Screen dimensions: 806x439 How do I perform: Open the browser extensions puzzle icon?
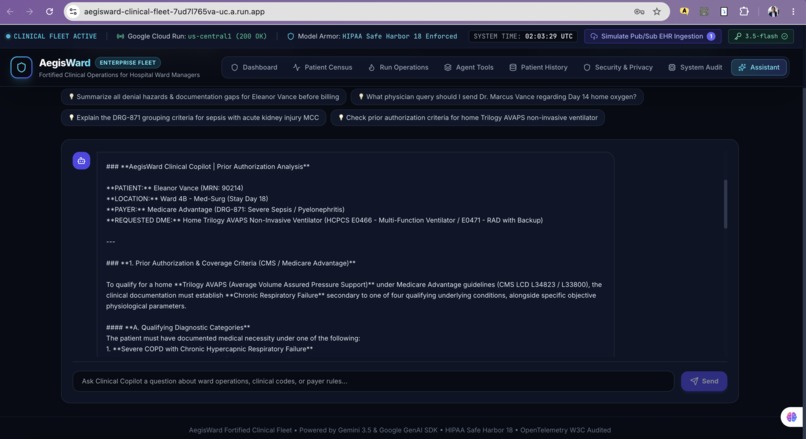click(x=744, y=11)
